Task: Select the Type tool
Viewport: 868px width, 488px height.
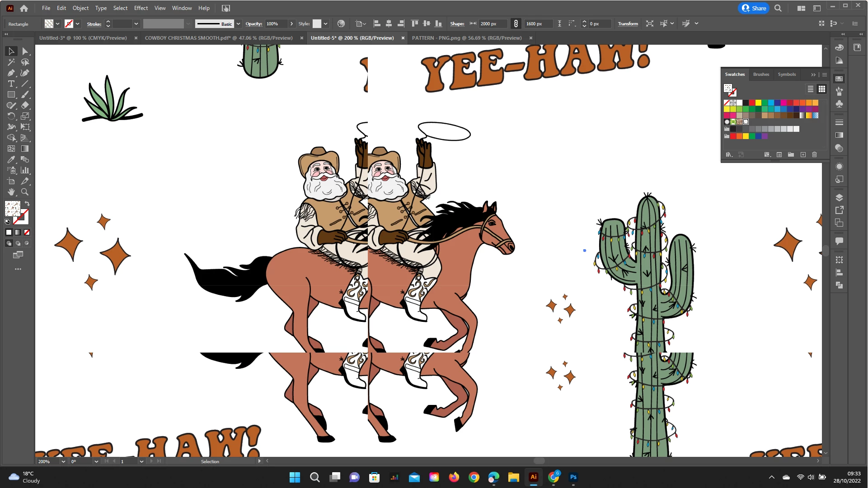Action: tap(11, 84)
